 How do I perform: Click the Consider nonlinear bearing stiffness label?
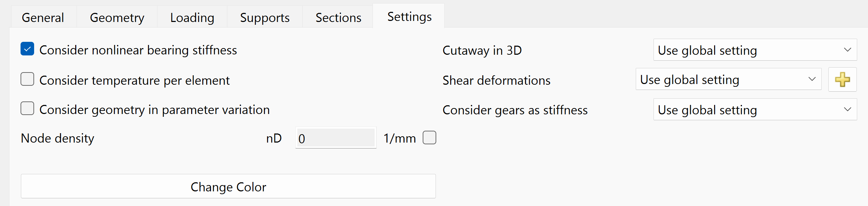pos(138,50)
